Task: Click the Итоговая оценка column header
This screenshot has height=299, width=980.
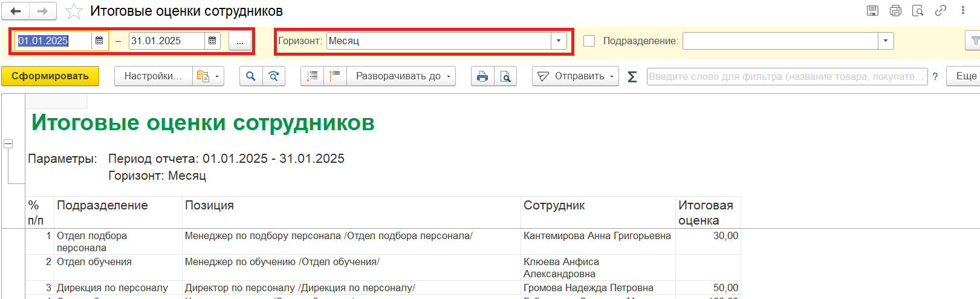Action: pos(708,212)
